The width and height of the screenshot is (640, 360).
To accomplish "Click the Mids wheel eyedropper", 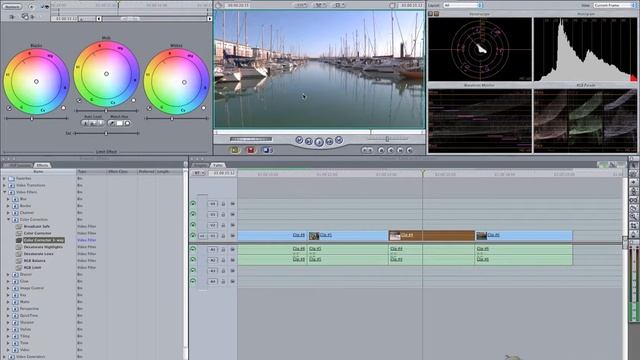I will tap(79, 100).
